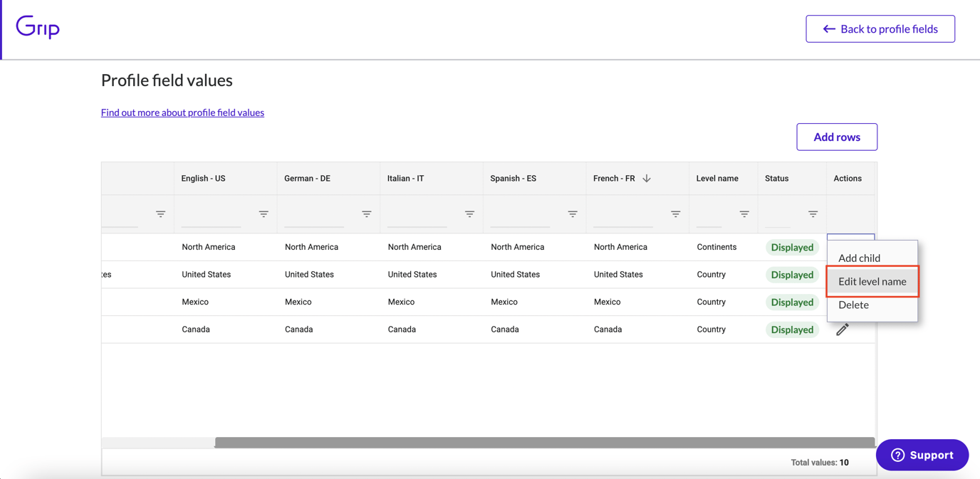Select the Continents level name cell
This screenshot has height=479, width=980.
click(x=716, y=247)
